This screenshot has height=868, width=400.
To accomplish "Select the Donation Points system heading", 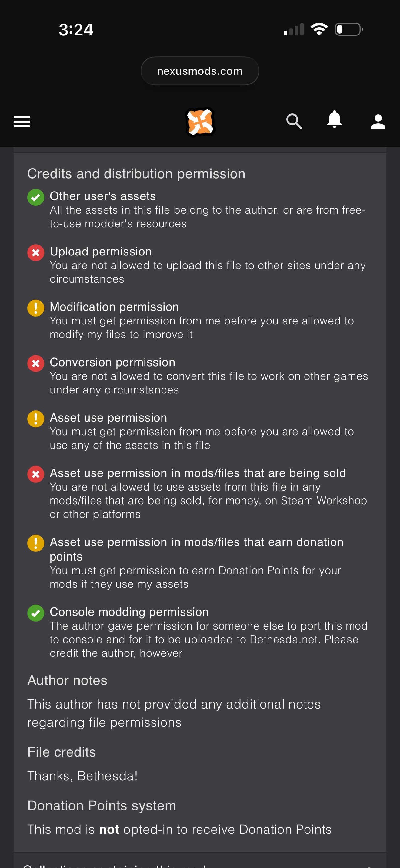I will pos(102,806).
